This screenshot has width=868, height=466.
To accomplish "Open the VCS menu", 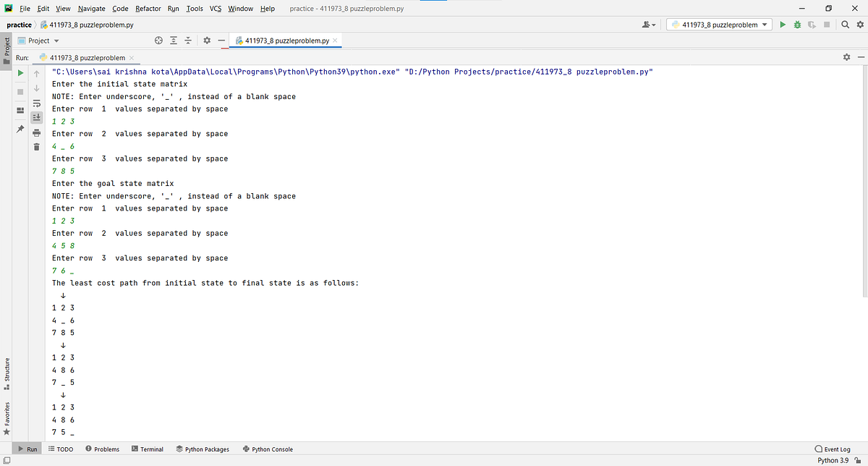I will pos(216,8).
